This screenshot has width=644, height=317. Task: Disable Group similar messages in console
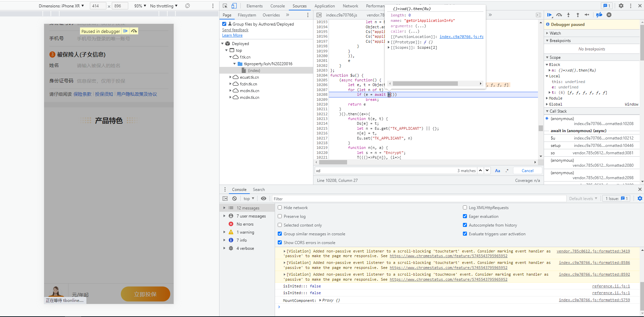[x=280, y=234]
